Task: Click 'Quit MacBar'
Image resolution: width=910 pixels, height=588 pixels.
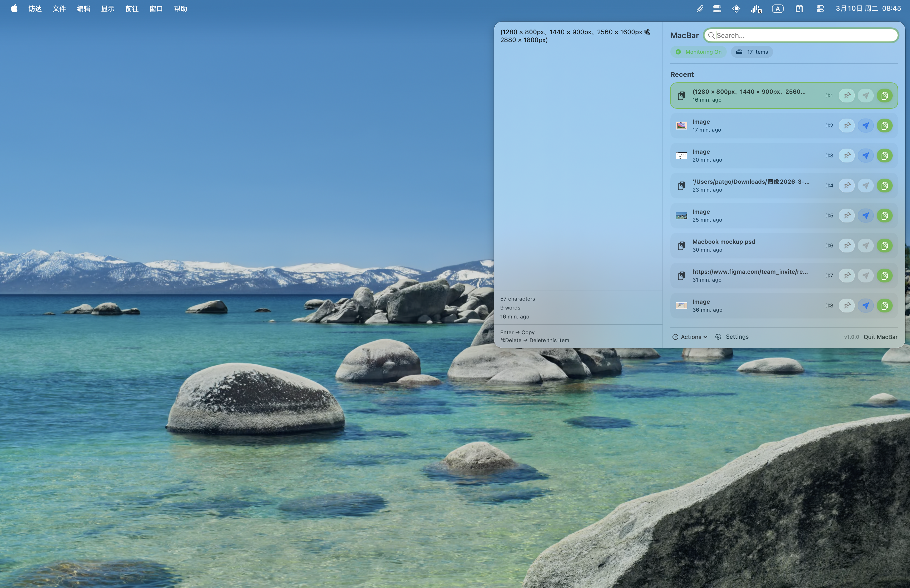Action: tap(880, 337)
